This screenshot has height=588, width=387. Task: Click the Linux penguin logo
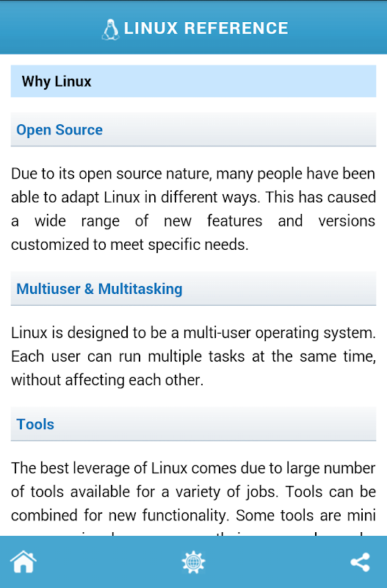tap(110, 29)
